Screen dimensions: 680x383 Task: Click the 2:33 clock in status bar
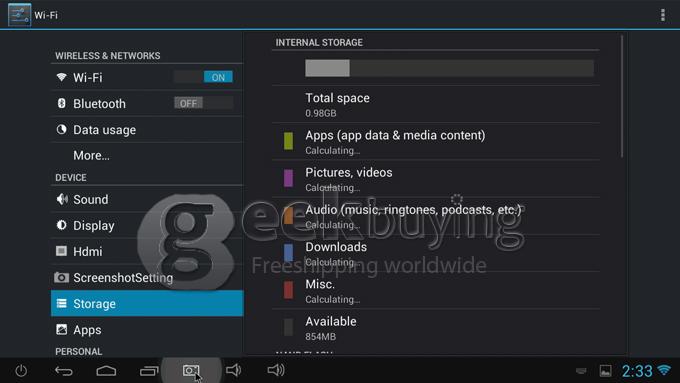tap(637, 371)
